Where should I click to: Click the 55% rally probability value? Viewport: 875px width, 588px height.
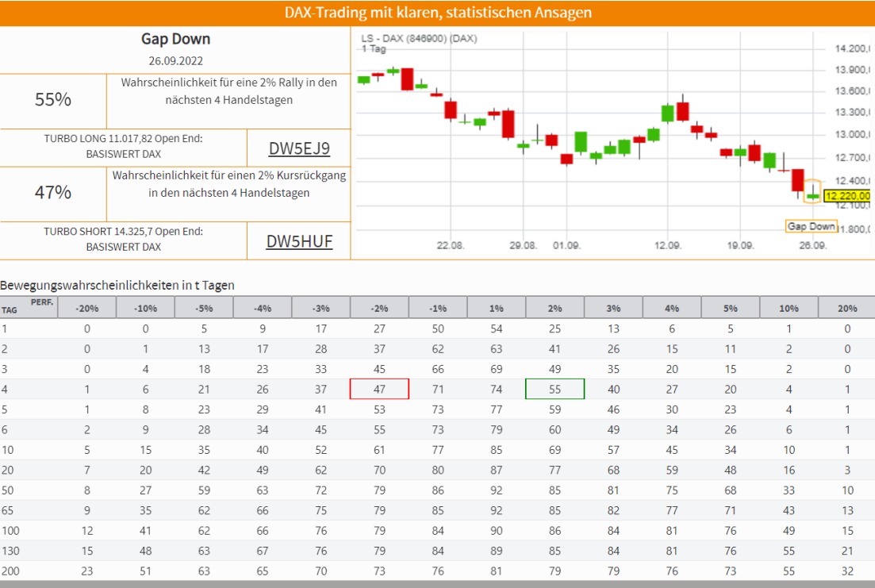click(x=53, y=99)
